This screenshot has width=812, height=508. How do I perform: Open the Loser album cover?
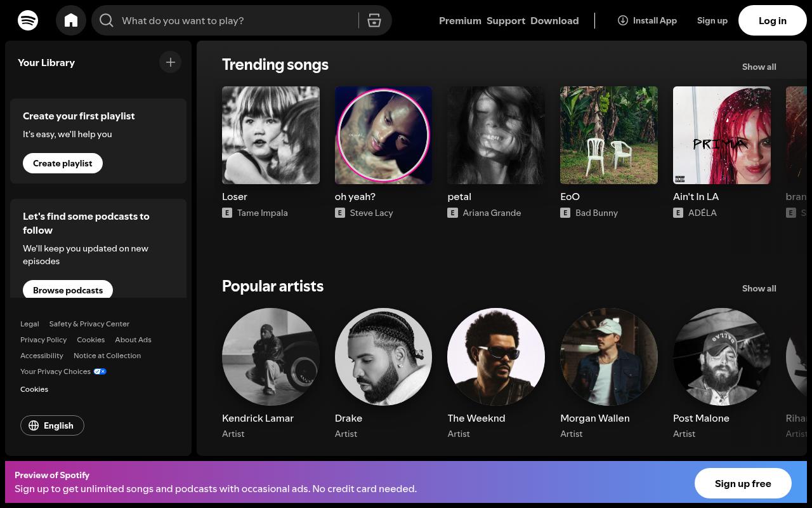271,135
